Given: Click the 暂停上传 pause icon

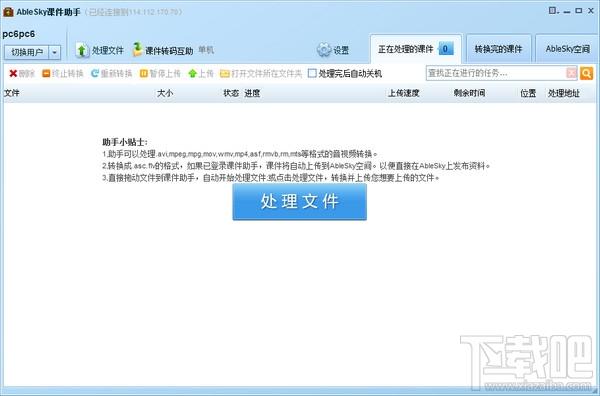Looking at the screenshot, I should click(143, 73).
